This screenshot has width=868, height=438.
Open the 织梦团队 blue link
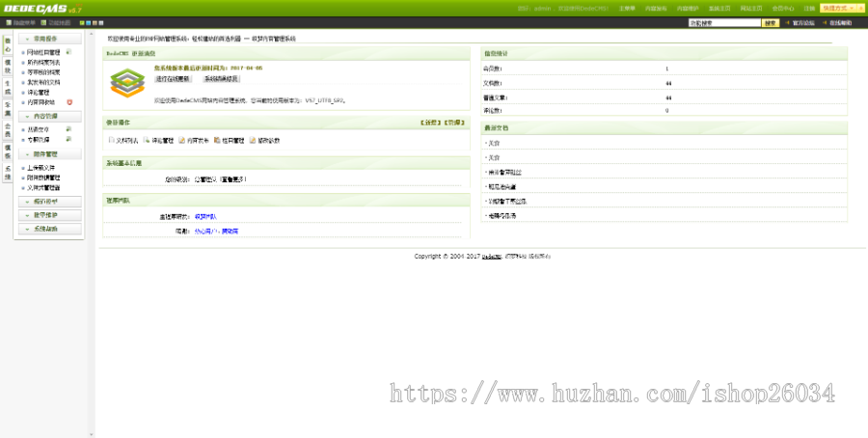[206, 216]
